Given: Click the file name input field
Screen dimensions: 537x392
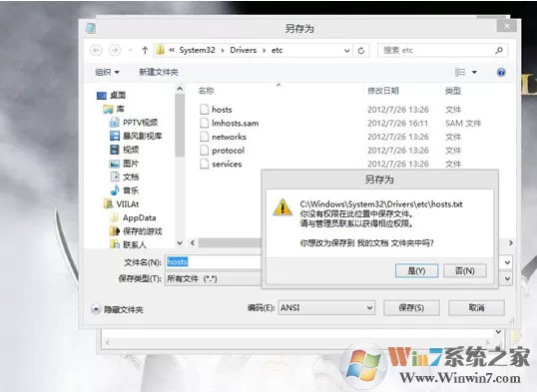Looking at the screenshot, I should click(213, 262).
